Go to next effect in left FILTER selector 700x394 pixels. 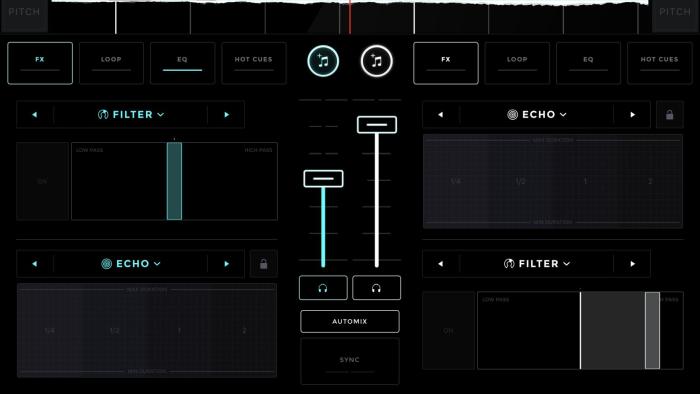pyautogui.click(x=226, y=115)
